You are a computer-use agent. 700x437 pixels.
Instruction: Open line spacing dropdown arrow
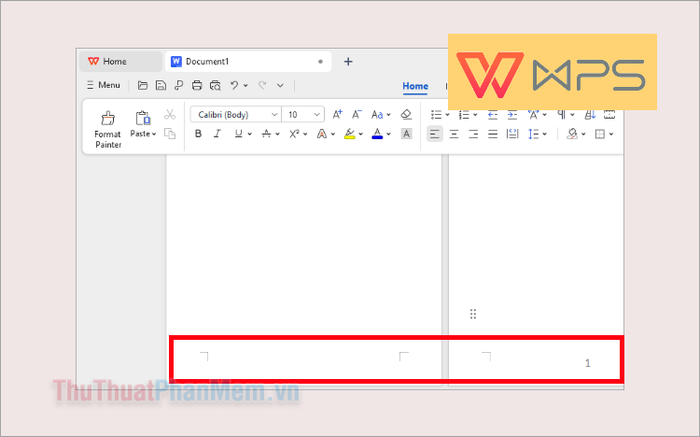tap(545, 134)
